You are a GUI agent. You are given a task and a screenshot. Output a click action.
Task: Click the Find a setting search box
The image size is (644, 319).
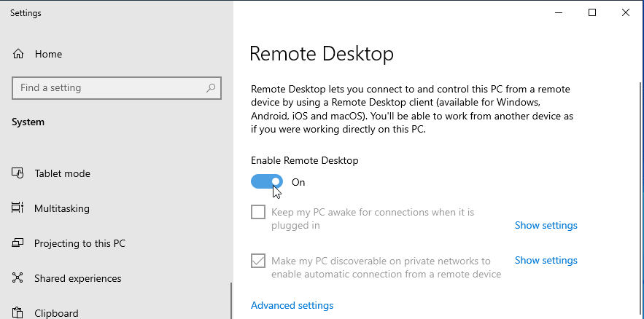[109, 88]
